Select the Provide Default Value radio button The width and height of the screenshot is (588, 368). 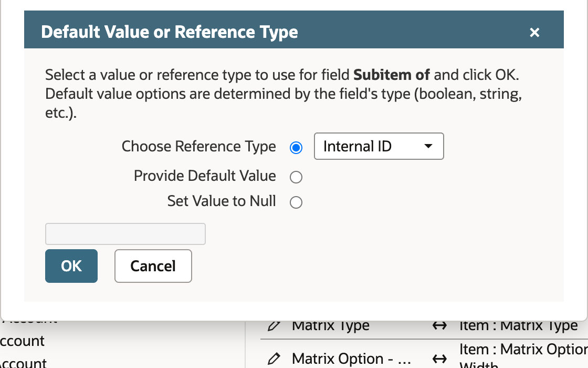point(296,177)
